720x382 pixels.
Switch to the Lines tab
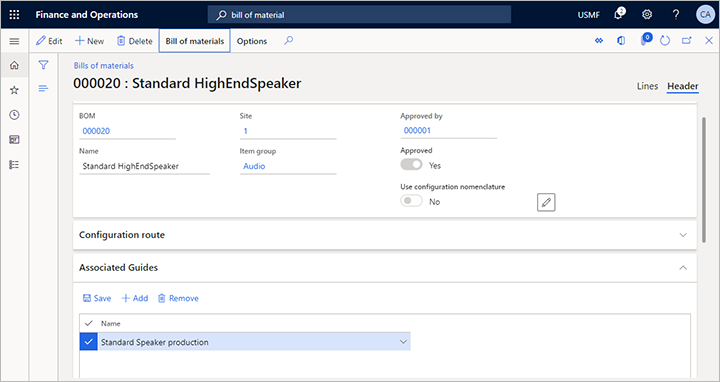tap(647, 86)
